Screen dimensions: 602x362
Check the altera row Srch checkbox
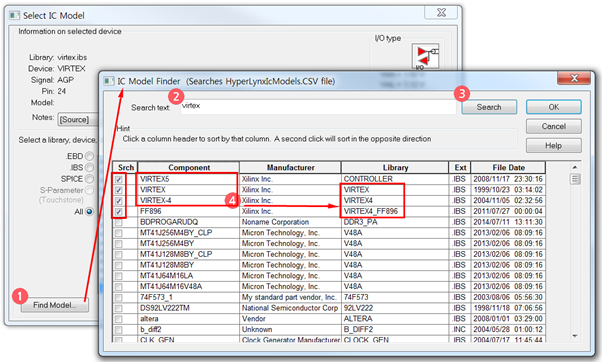tap(119, 319)
